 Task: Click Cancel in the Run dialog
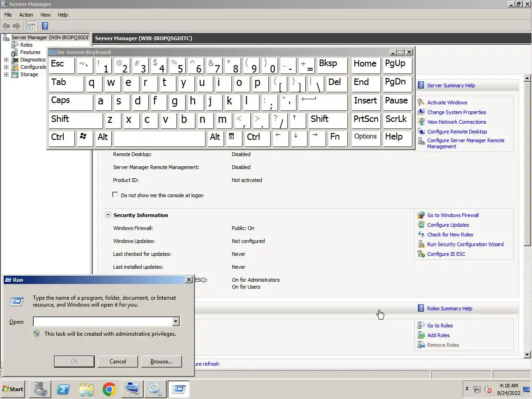[118, 361]
